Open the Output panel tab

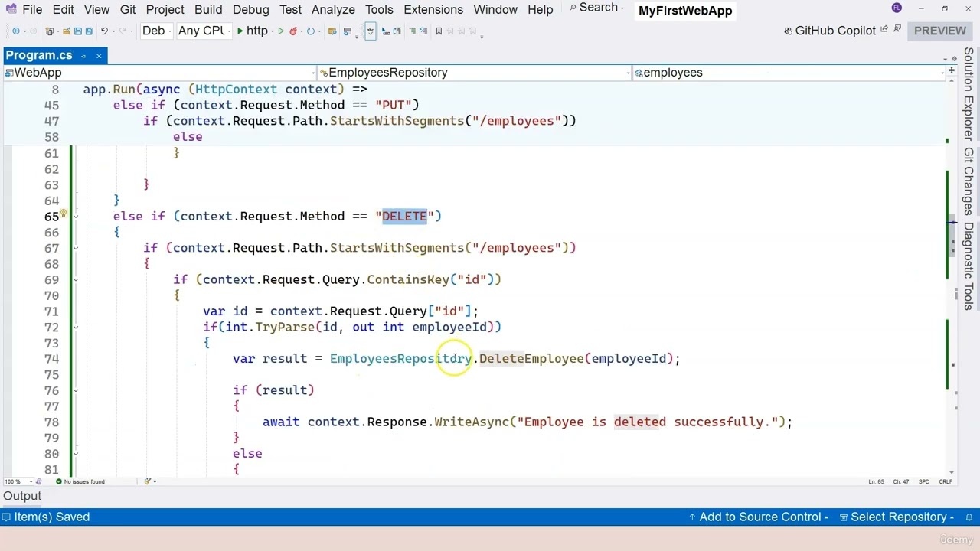tap(22, 496)
